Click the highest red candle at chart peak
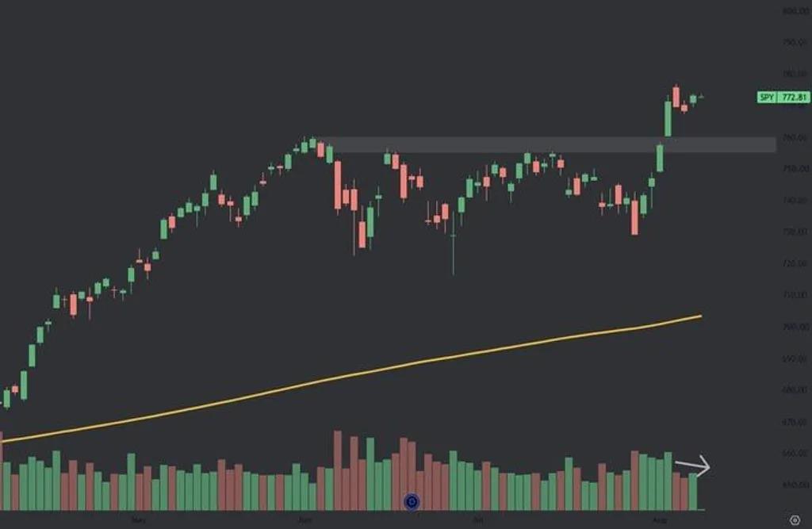The width and height of the screenshot is (812, 529). (x=676, y=97)
